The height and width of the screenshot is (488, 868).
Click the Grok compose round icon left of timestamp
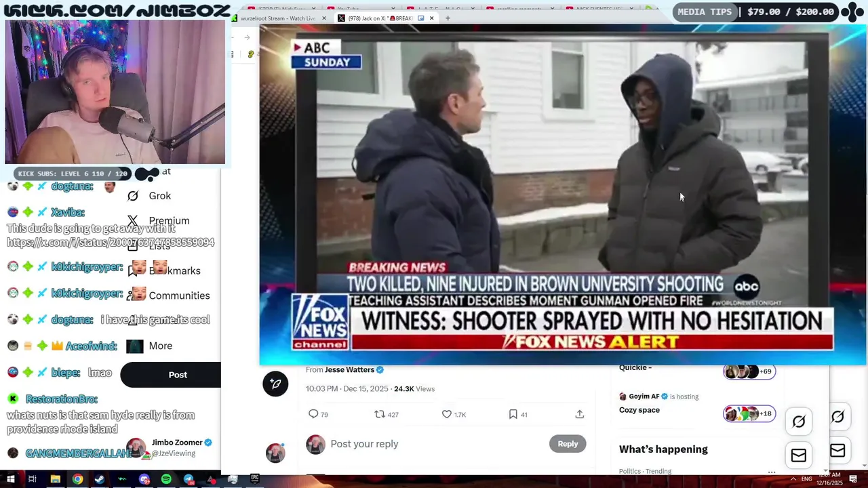tap(275, 384)
